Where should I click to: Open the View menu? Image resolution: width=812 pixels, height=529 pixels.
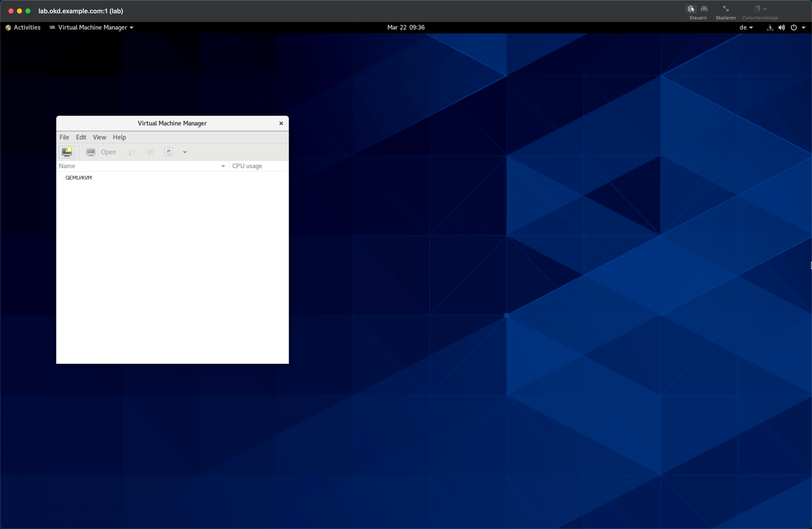point(100,137)
